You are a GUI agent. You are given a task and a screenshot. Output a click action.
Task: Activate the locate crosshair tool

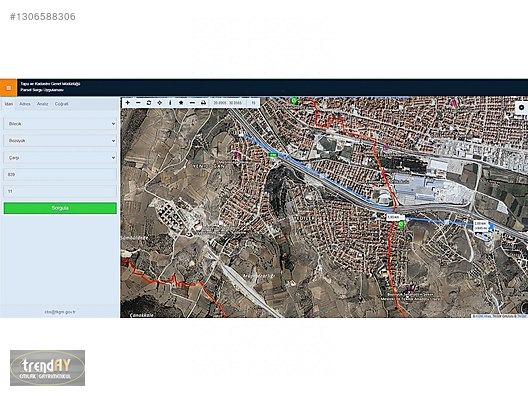coord(160,103)
